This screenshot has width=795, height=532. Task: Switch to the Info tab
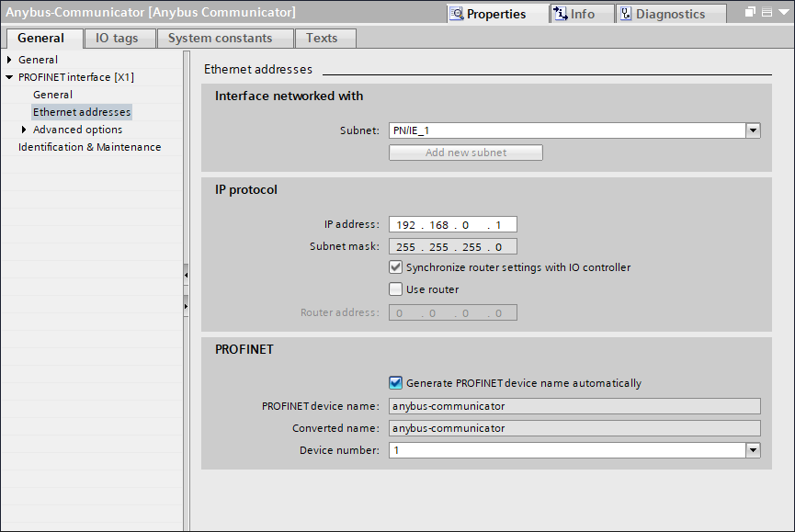point(574,14)
